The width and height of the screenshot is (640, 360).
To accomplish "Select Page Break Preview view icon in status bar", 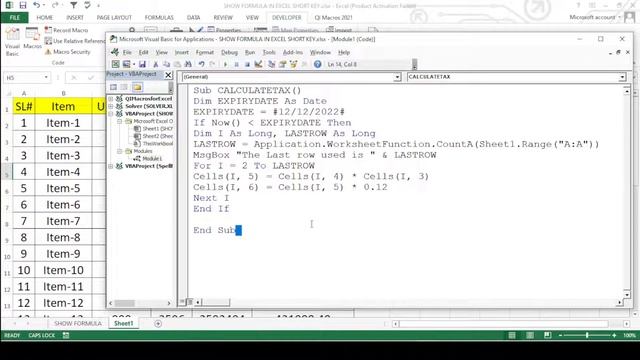I will pyautogui.click(x=548, y=335).
